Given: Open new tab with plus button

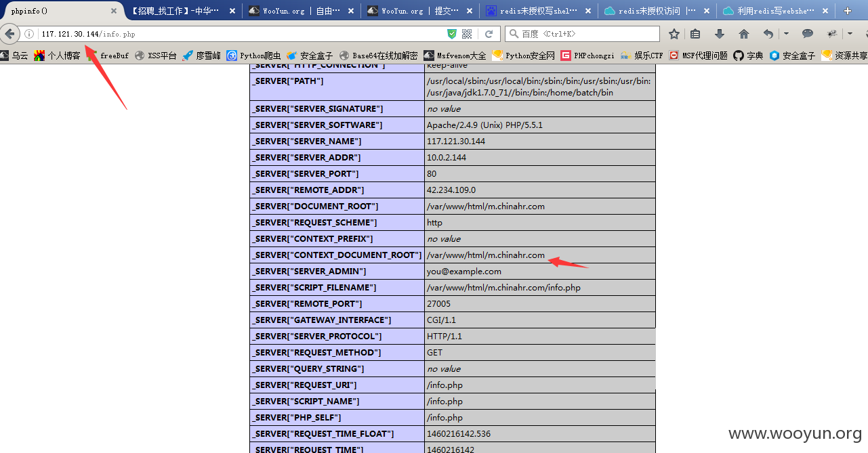Looking at the screenshot, I should click(847, 11).
